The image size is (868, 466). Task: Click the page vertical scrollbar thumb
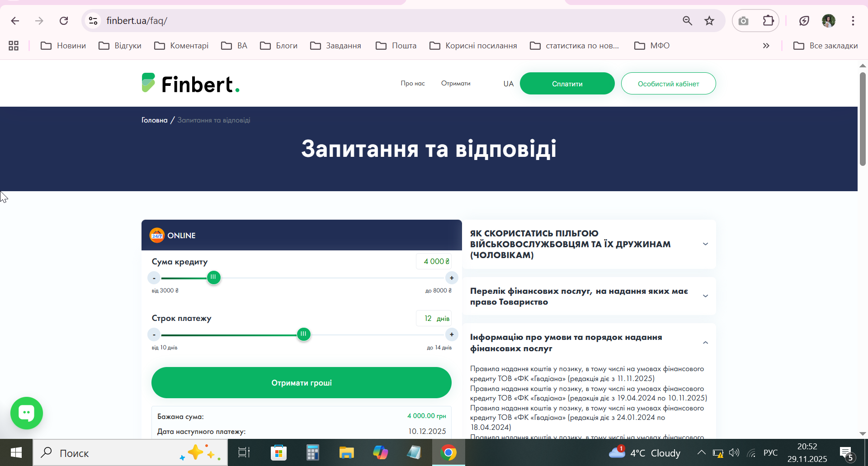(x=863, y=119)
